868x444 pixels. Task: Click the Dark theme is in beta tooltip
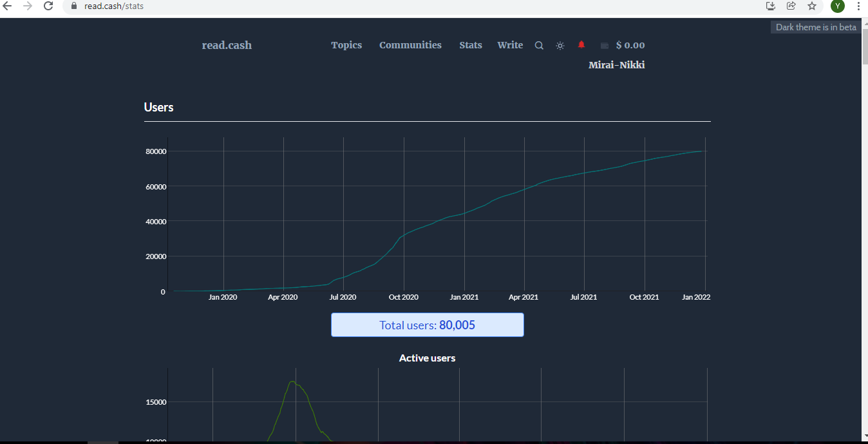tap(816, 27)
